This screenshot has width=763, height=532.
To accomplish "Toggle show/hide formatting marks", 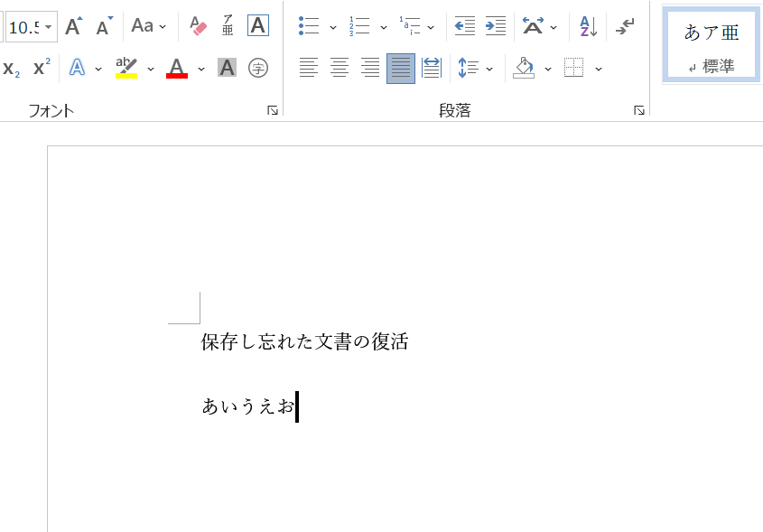I will click(625, 26).
